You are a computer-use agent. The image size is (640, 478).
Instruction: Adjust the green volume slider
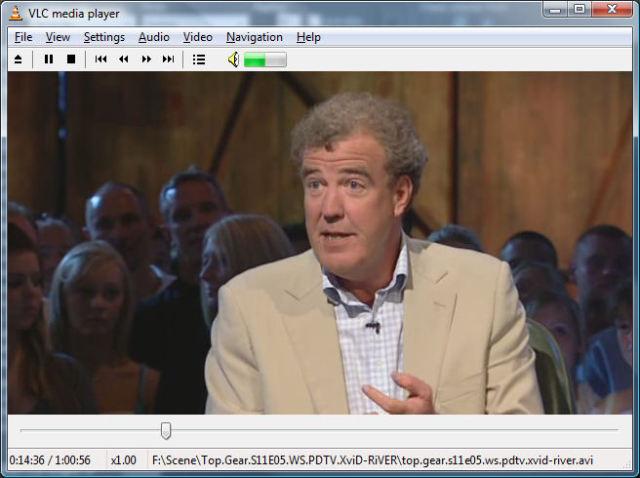(x=265, y=60)
